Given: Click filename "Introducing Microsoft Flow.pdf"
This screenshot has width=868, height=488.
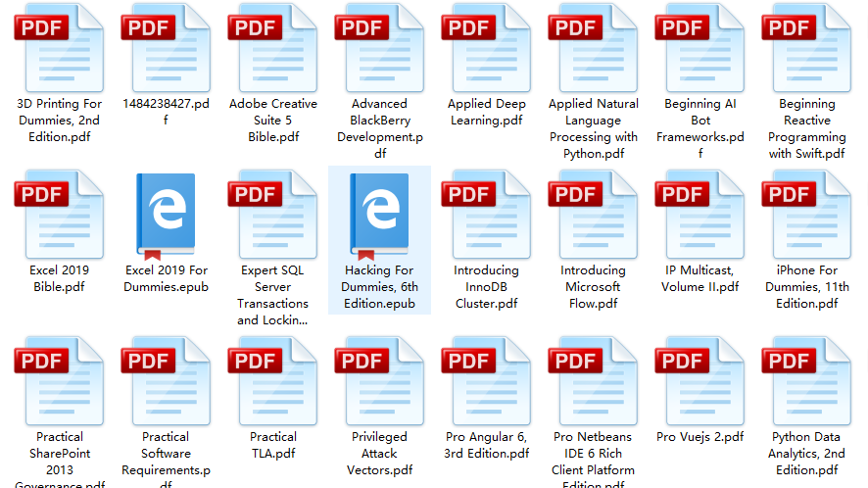Looking at the screenshot, I should 594,287.
